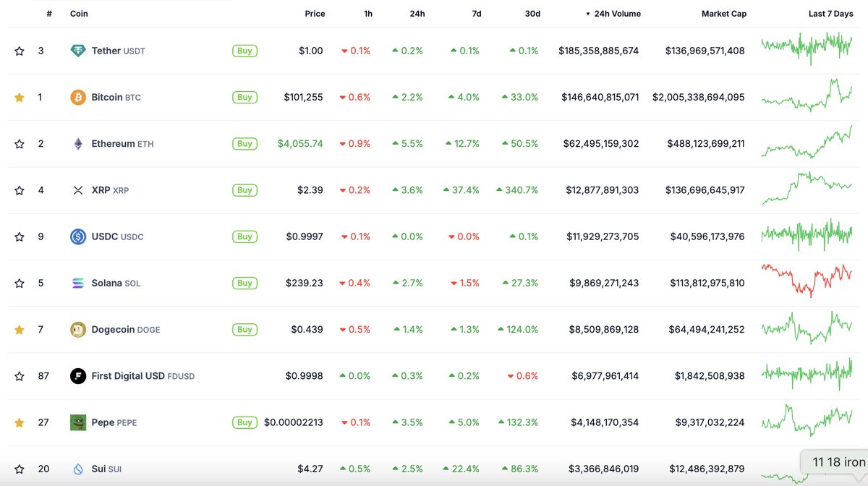Click Buy button for Bitcoin

tap(244, 97)
